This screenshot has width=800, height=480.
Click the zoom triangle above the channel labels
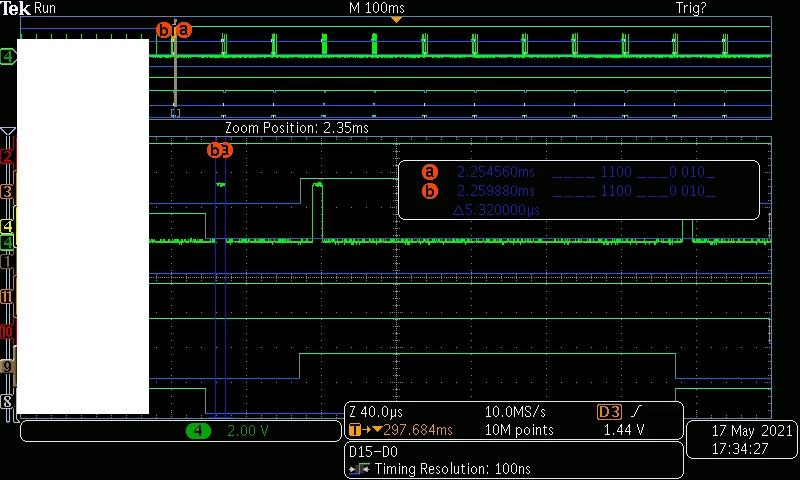point(8,132)
